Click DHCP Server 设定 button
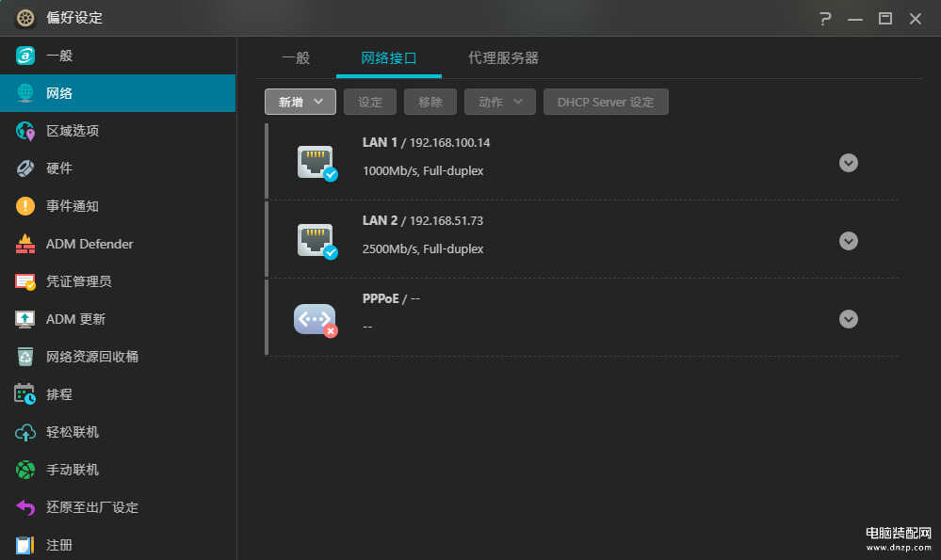 point(606,102)
